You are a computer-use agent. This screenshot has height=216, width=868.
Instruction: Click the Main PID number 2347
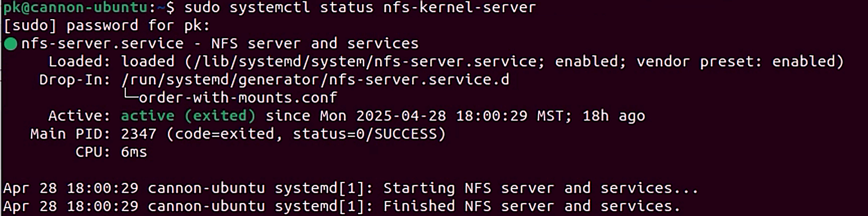pyautogui.click(x=138, y=134)
